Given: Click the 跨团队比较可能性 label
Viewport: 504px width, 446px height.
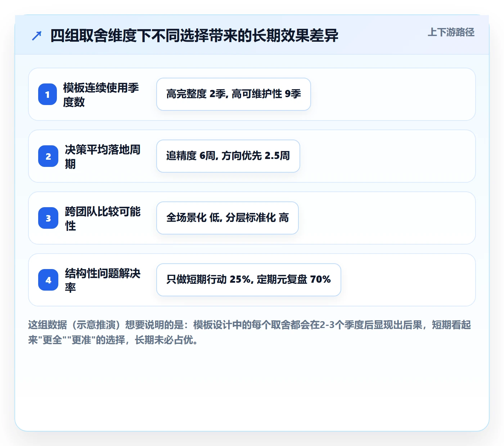Looking at the screenshot, I should point(103,218).
